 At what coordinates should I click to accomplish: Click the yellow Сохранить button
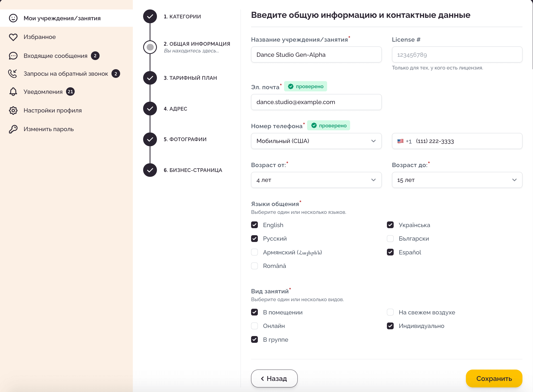click(x=494, y=378)
